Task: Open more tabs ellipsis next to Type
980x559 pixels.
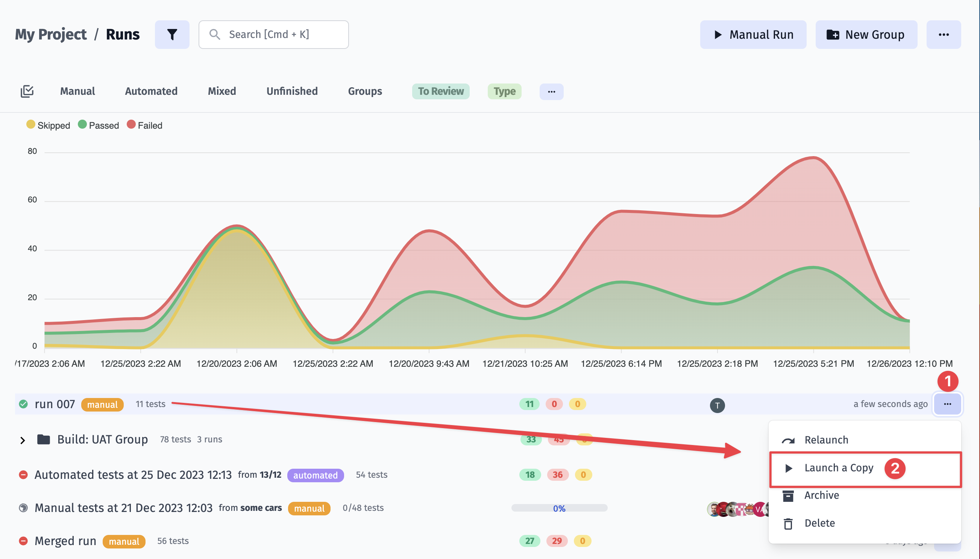Action: 551,92
